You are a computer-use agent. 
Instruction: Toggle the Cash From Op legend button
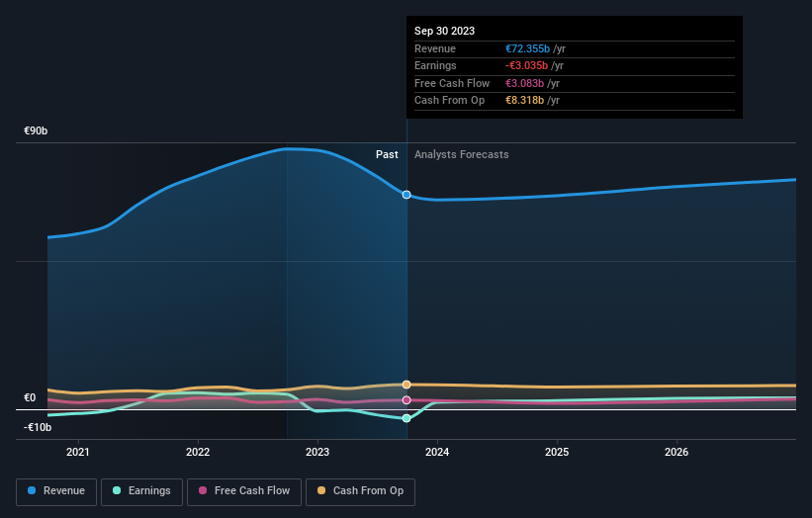click(360, 491)
